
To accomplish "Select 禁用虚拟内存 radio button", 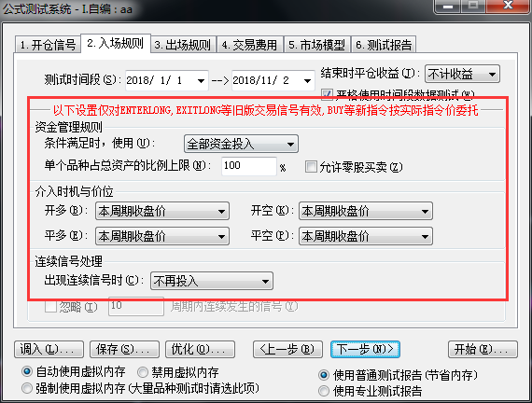I will (x=143, y=372).
